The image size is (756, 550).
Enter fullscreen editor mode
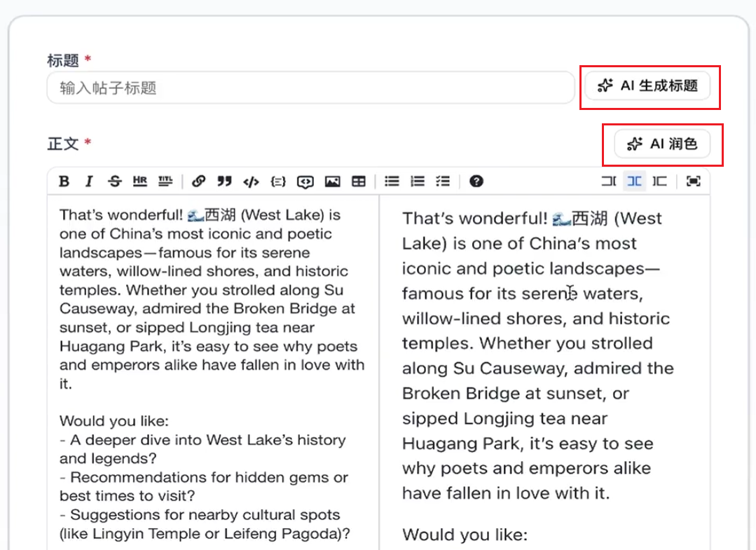pos(694,181)
